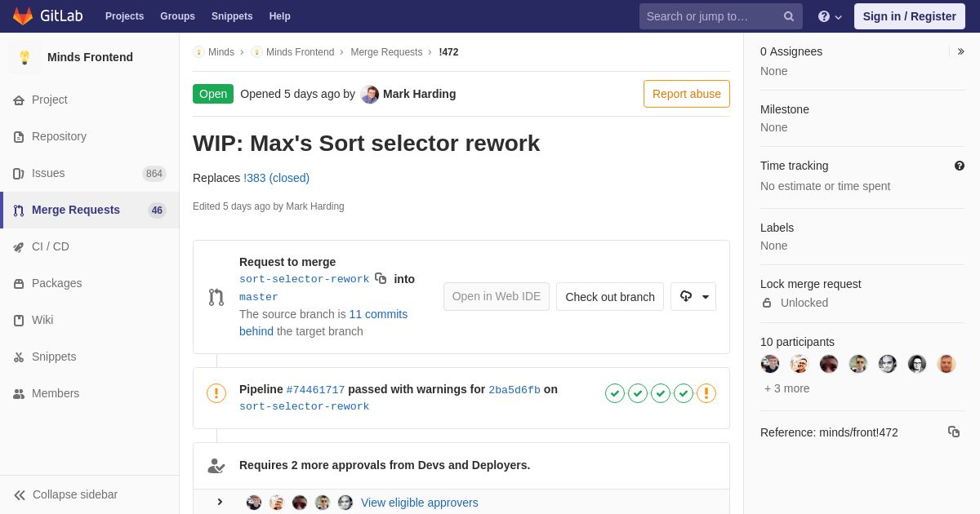The width and height of the screenshot is (980, 514).
Task: Click Merge Requests breadcrumb link
Action: tap(386, 52)
